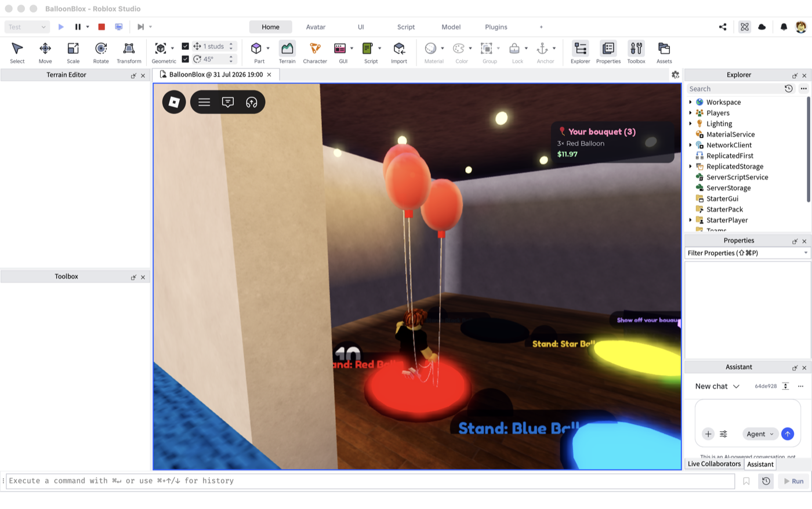Open the New chat dropdown
The image size is (812, 509).
coord(717,386)
